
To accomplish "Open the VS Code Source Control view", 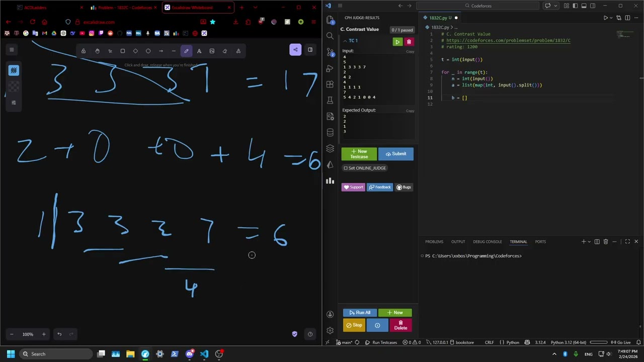I will (330, 52).
